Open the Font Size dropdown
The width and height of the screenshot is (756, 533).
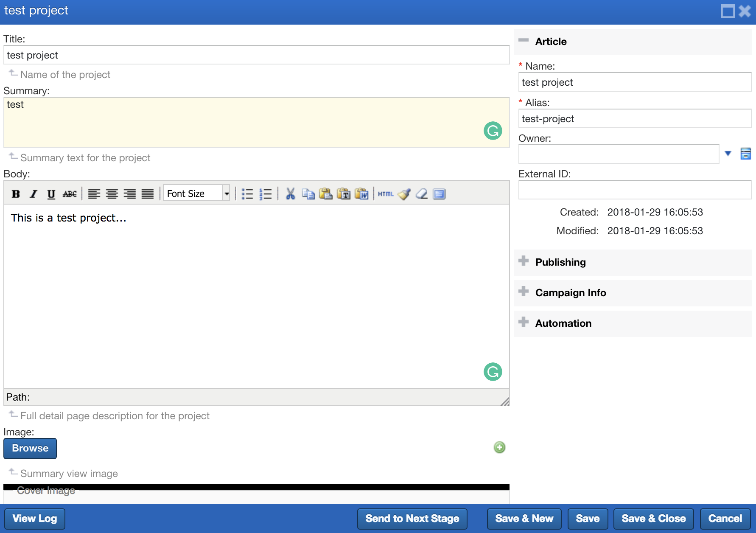(x=227, y=194)
